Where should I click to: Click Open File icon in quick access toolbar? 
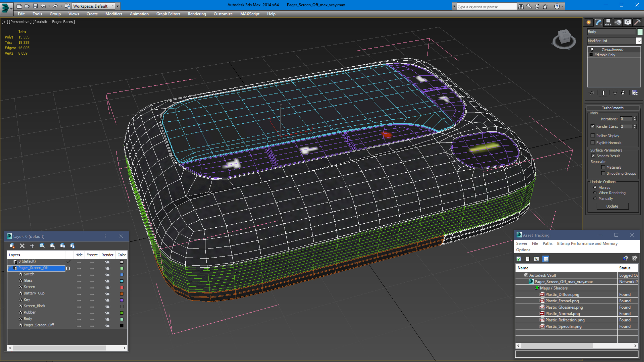(27, 6)
